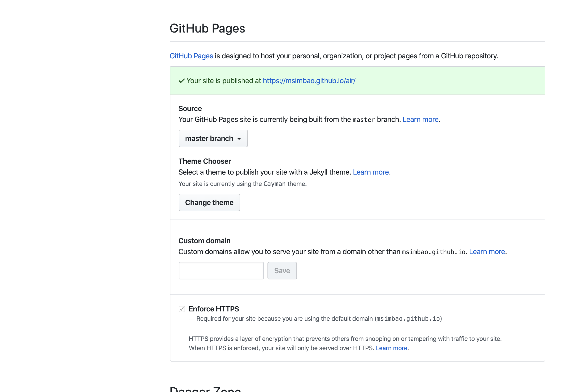Open Learn more link about Jekyll themes
This screenshot has width=583, height=392.
tap(371, 172)
